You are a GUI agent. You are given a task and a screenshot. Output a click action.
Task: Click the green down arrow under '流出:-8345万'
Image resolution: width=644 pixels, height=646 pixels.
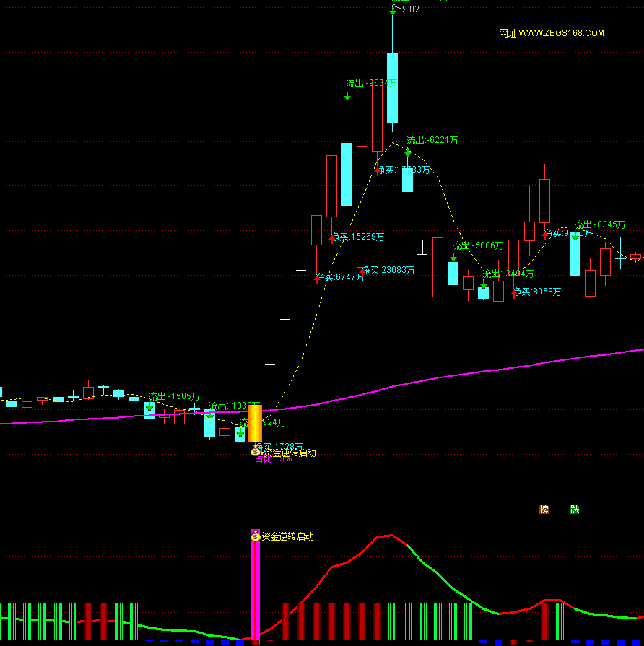point(575,236)
